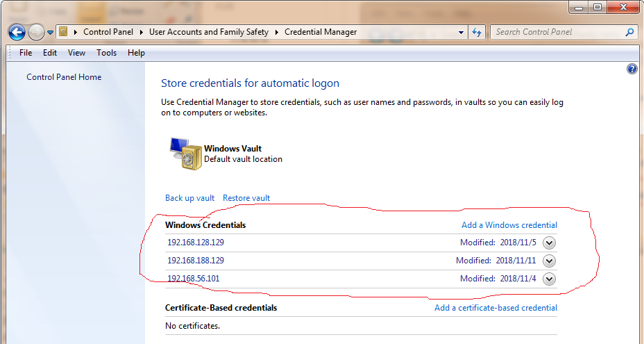
Task: Open the Edit menu
Action: 50,53
